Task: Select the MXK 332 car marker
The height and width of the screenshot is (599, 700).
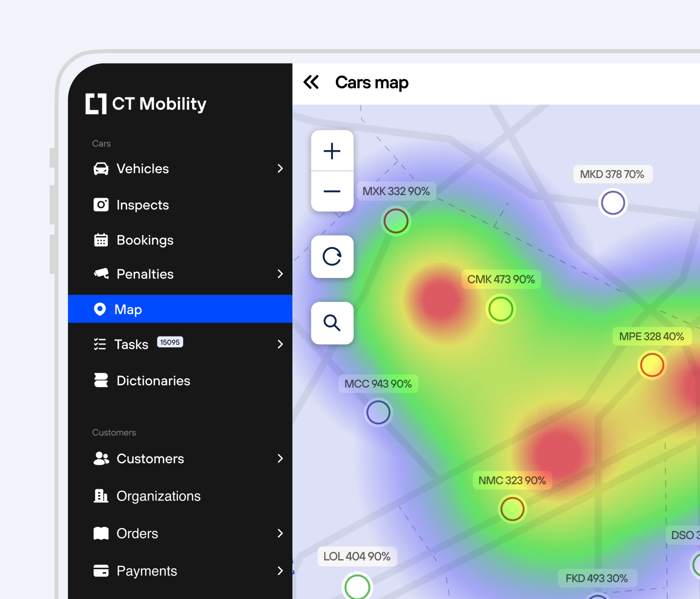Action: [396, 221]
